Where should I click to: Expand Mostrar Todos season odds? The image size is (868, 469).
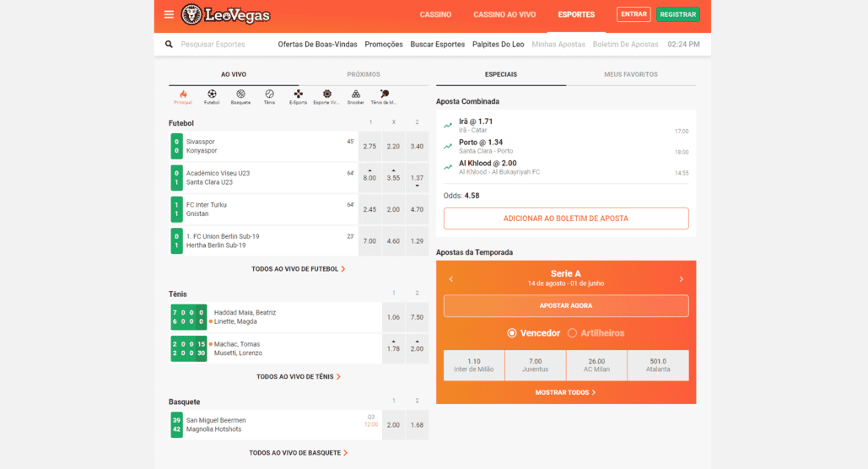click(566, 392)
